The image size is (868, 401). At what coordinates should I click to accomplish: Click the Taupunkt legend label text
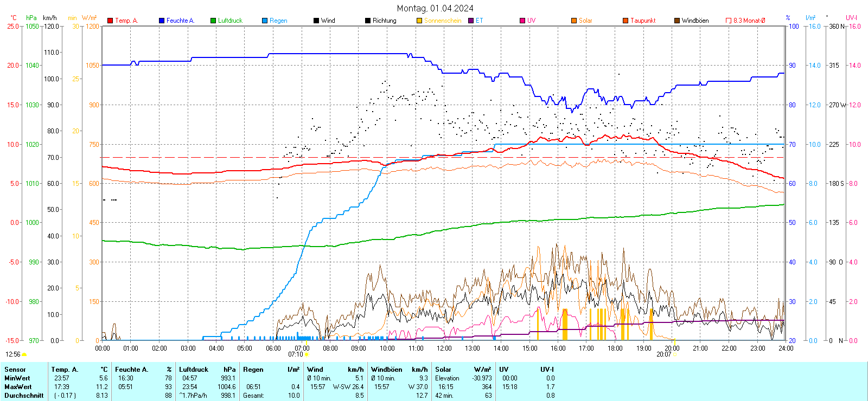tap(643, 21)
